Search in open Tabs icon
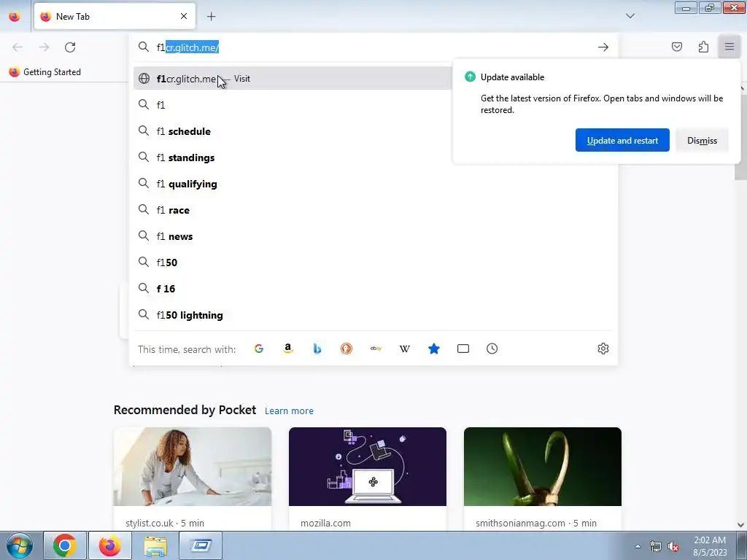 (x=463, y=349)
